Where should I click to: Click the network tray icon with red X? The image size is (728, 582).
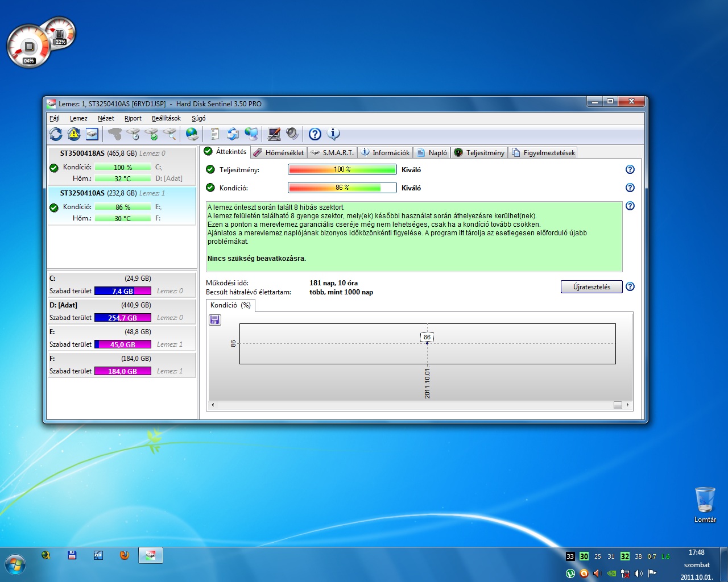tap(625, 573)
